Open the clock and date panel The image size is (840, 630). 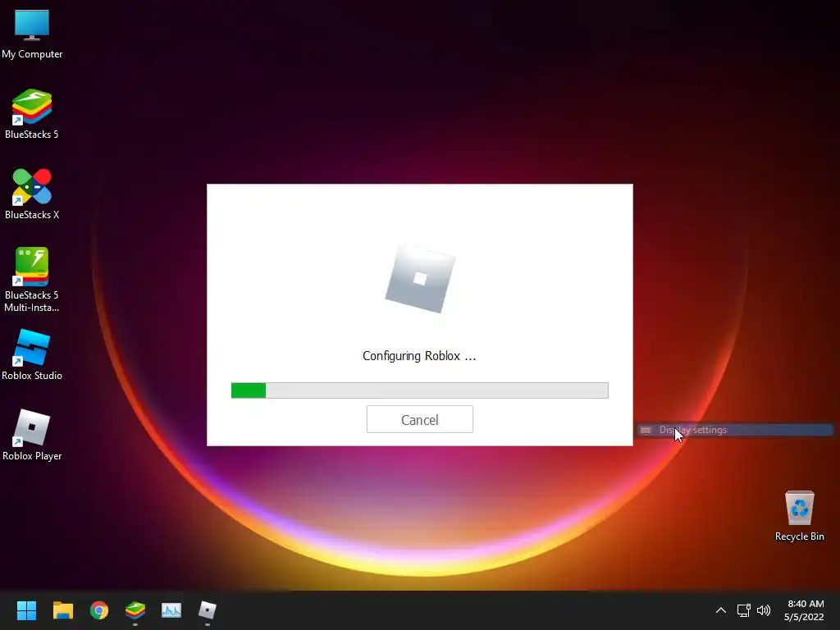[804, 610]
